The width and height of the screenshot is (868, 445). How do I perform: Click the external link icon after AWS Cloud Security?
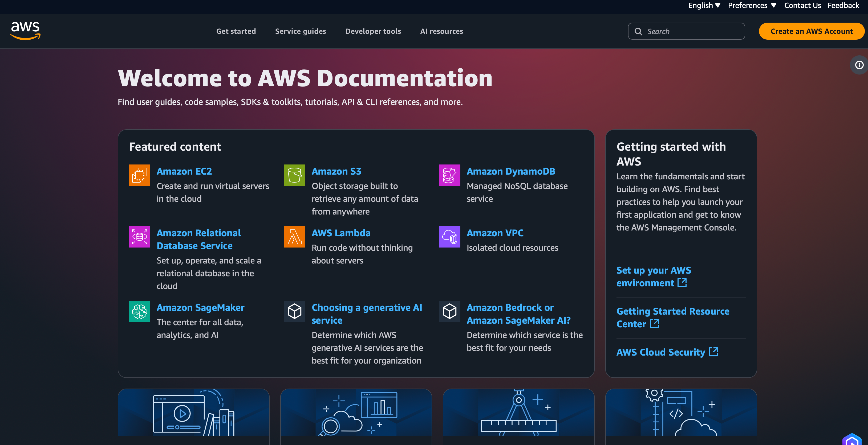coord(713,352)
